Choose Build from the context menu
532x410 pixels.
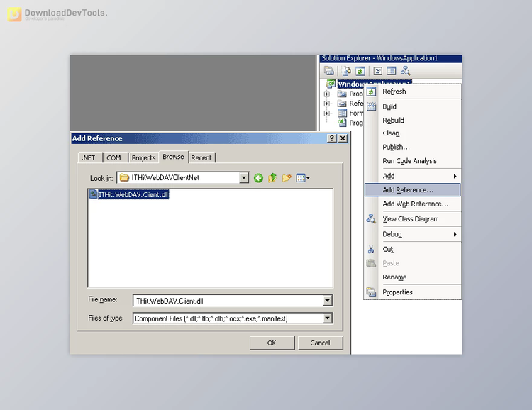click(x=413, y=106)
